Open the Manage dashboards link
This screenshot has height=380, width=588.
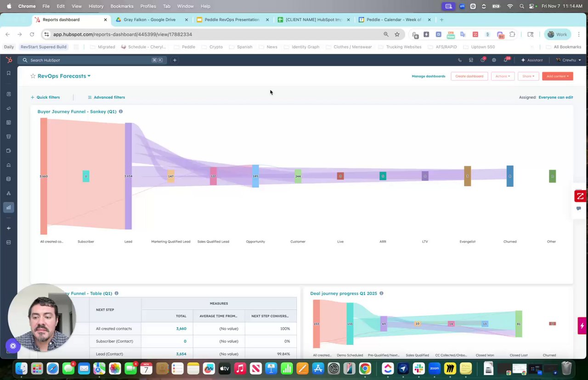tap(428, 76)
